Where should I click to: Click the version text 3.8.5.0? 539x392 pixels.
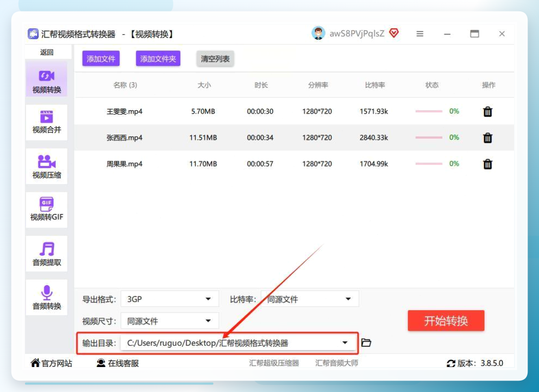click(x=492, y=363)
